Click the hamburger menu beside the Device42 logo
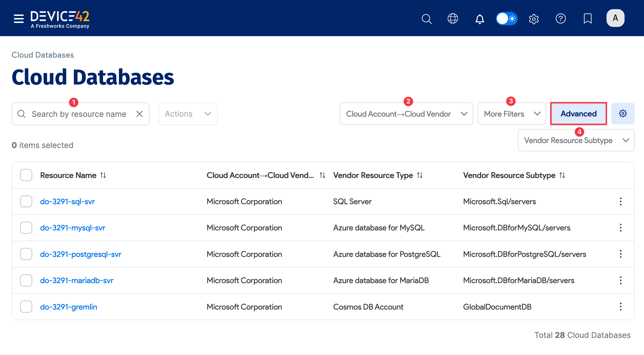The height and width of the screenshot is (355, 644). pyautogui.click(x=19, y=18)
